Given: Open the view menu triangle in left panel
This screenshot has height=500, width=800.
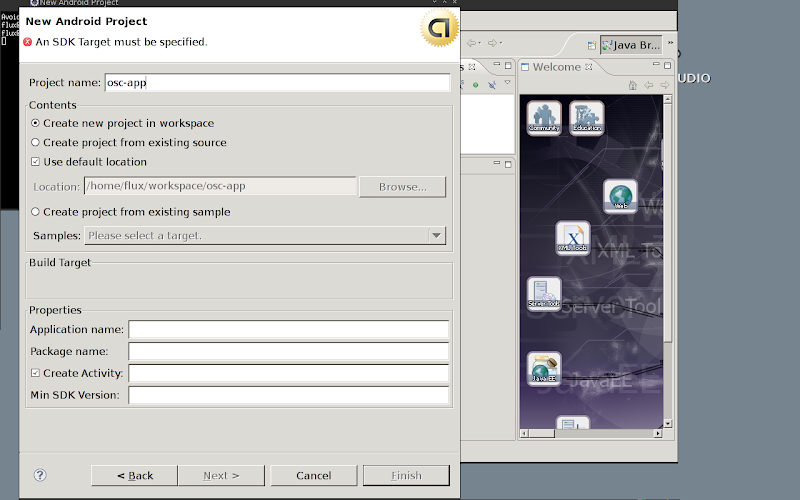Looking at the screenshot, I should [x=507, y=84].
